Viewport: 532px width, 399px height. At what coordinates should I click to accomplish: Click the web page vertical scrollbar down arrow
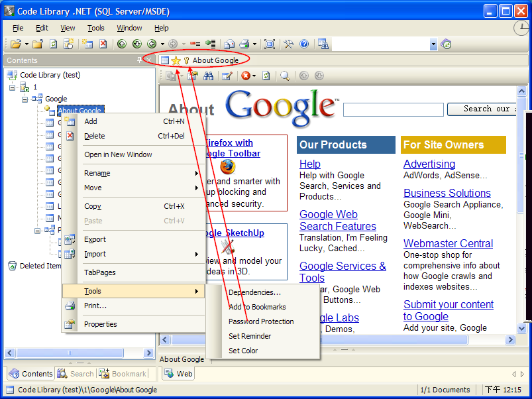521,328
